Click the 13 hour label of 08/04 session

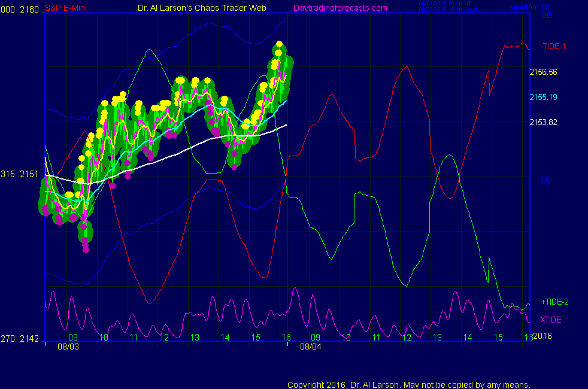click(x=437, y=338)
